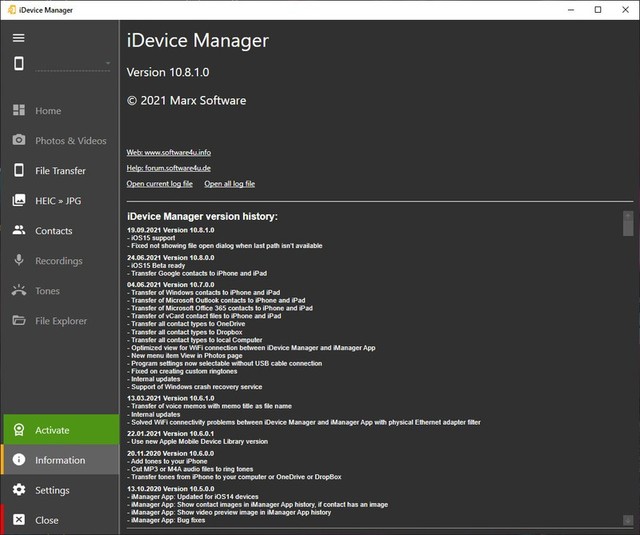Click the File Explorer folder icon
The width and height of the screenshot is (640, 535).
click(18, 321)
